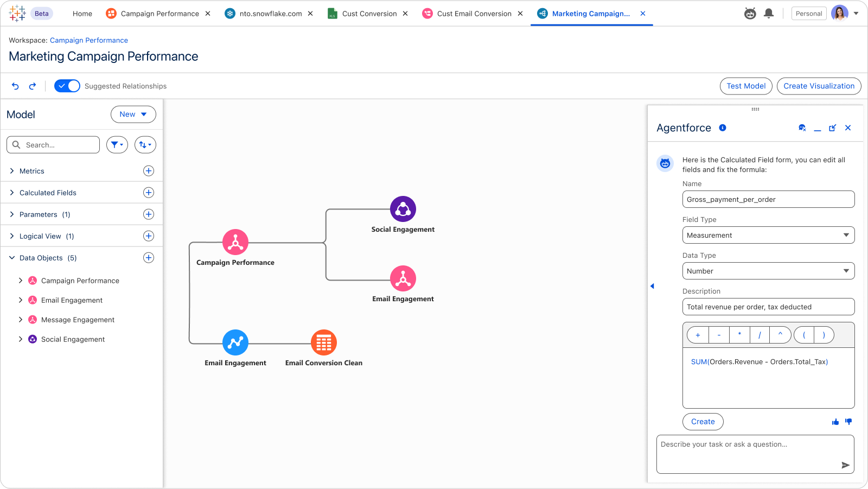This screenshot has height=489, width=868.
Task: Add a new Logical View
Action: 149,236
